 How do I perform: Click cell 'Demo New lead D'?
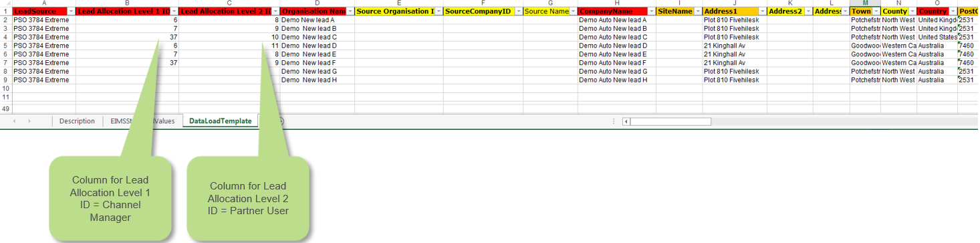(317, 46)
